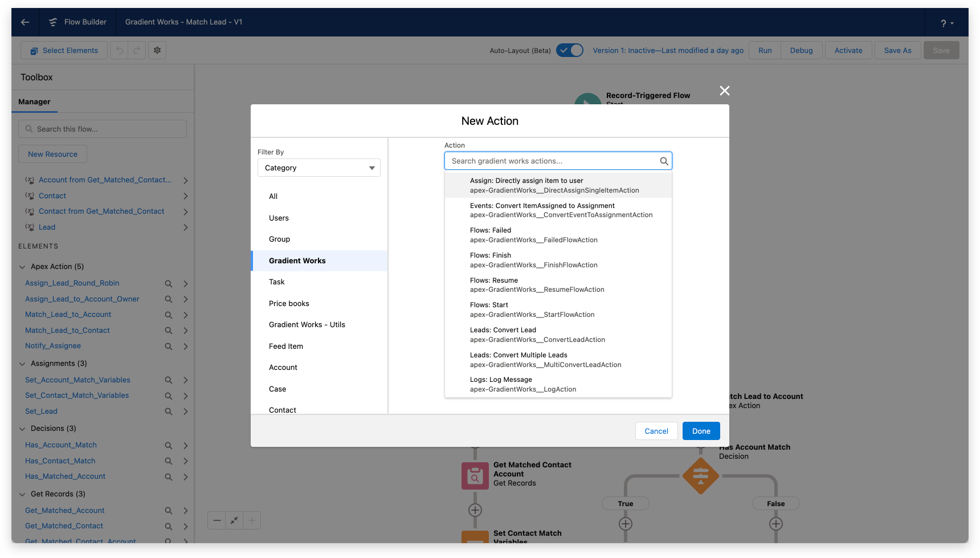Click the magnifier beside Assign_Lead_Round_Robin
980x558 pixels.
pos(169,284)
